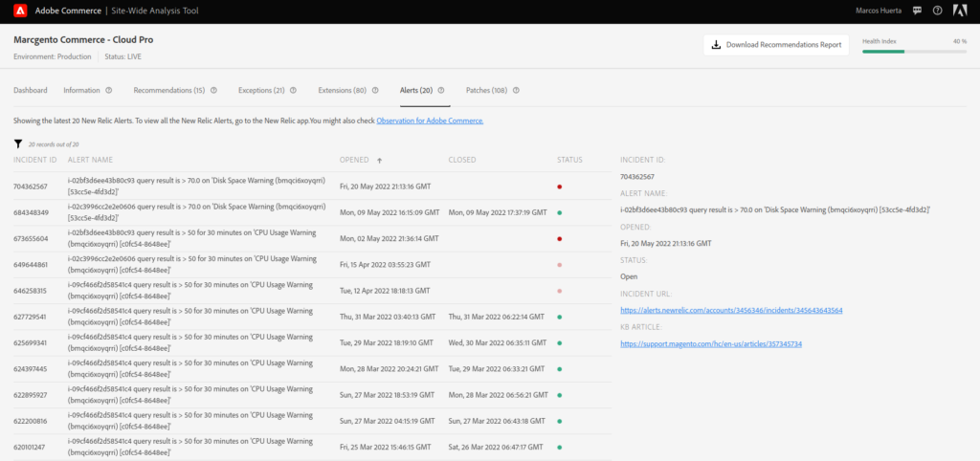Click closed date Mon, 09 May 2022 17:37:19 GMT
980x461 pixels.
[x=498, y=212]
